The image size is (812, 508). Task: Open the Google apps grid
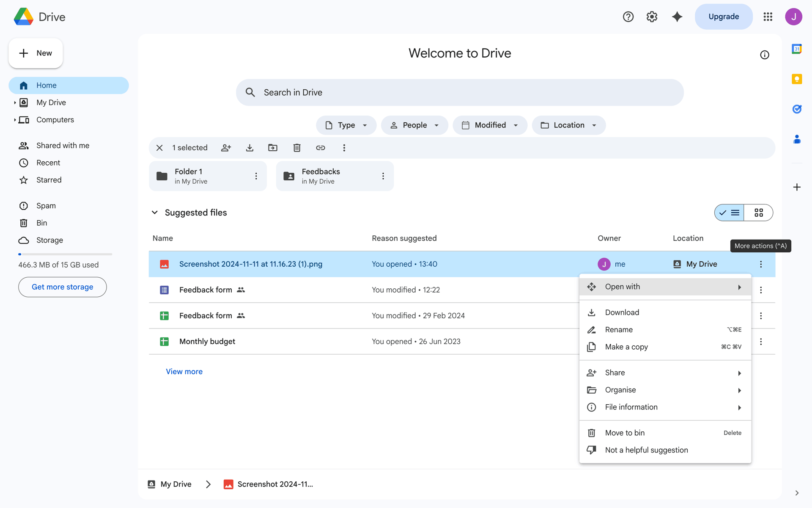(768, 17)
